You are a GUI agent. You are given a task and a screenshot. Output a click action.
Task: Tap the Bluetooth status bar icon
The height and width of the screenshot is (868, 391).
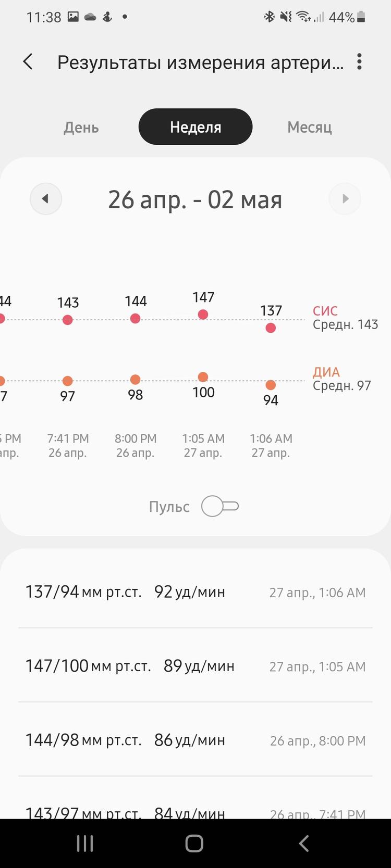(269, 17)
